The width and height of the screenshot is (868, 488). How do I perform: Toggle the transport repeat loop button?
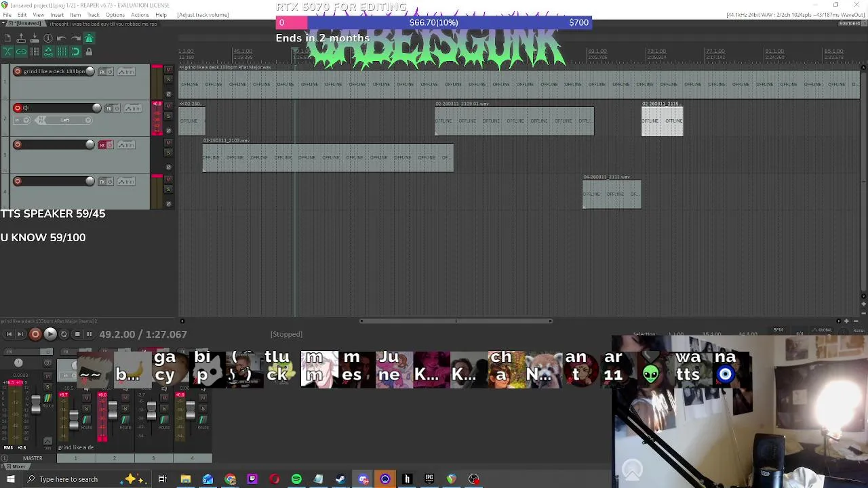pyautogui.click(x=64, y=334)
